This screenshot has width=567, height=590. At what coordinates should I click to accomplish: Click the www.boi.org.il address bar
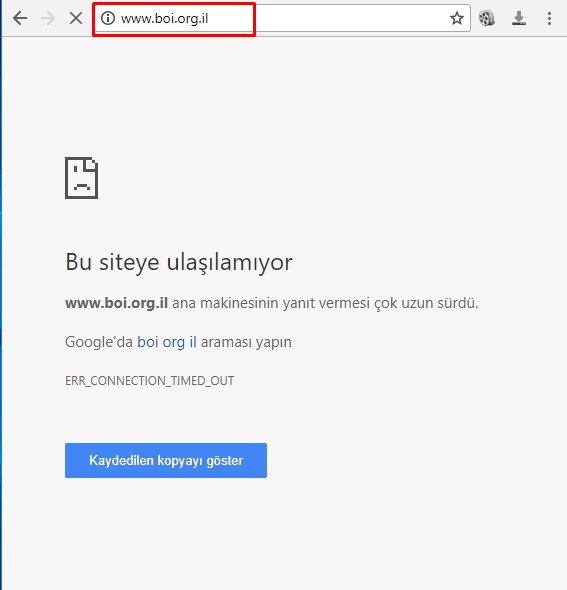click(282, 18)
